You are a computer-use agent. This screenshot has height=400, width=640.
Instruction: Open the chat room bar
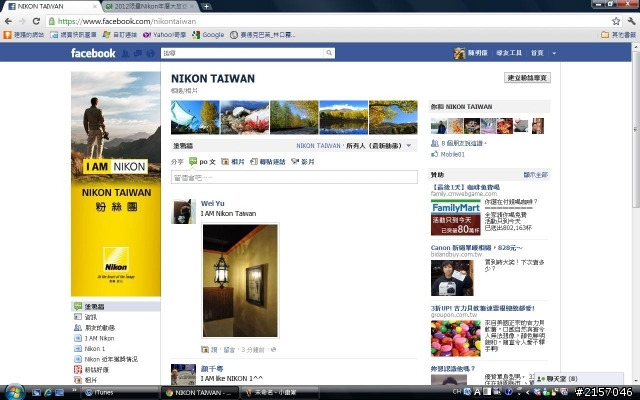[x=579, y=379]
